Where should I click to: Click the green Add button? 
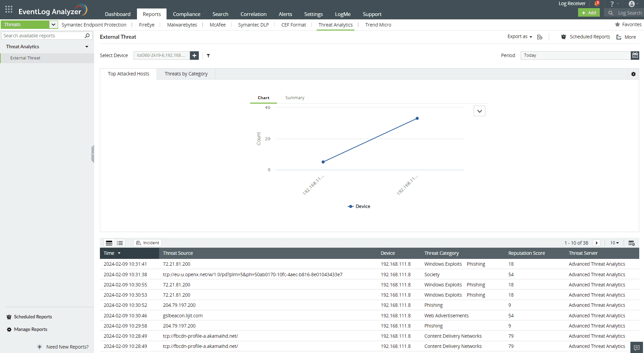(589, 13)
